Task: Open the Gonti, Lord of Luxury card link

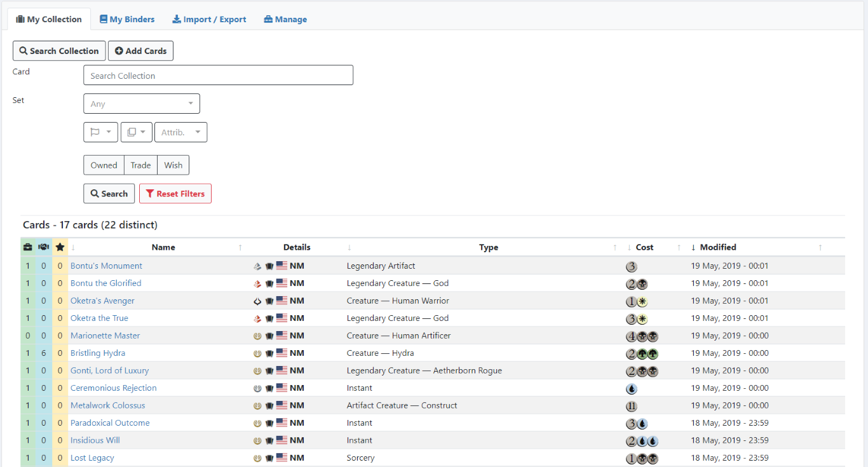Action: click(x=109, y=371)
